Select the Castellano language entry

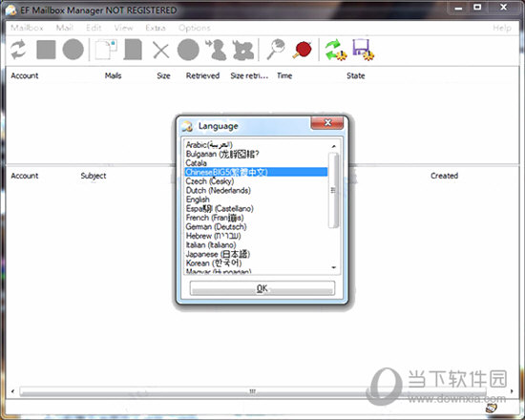pos(256,208)
